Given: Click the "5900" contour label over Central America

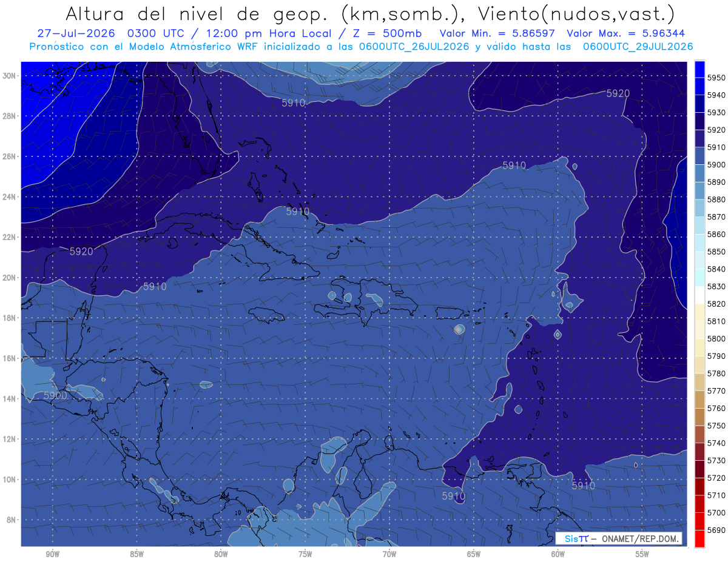Looking at the screenshot, I should pos(55,395).
